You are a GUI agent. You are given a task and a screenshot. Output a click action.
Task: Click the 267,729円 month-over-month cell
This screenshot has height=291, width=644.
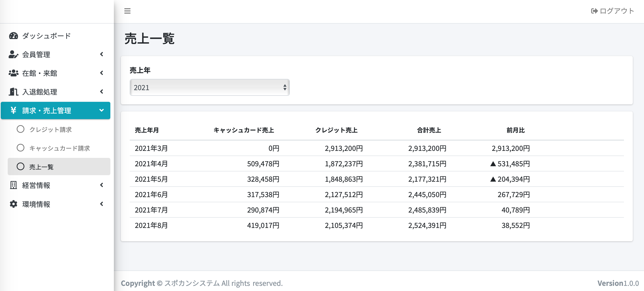point(514,195)
